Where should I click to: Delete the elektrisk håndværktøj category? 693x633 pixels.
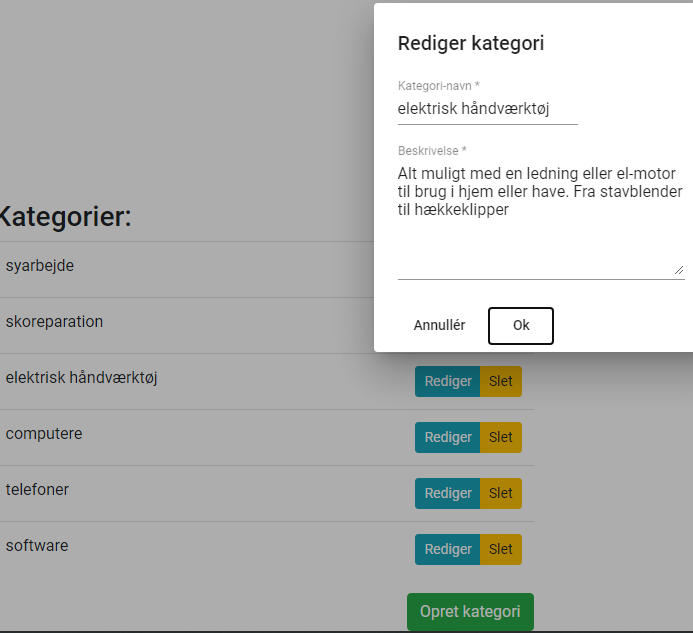(501, 381)
